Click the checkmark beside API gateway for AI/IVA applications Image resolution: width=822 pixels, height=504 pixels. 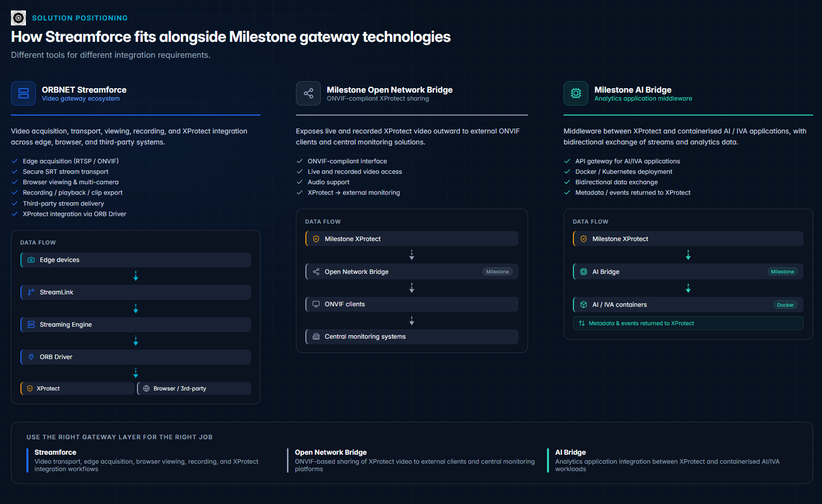[x=567, y=161]
